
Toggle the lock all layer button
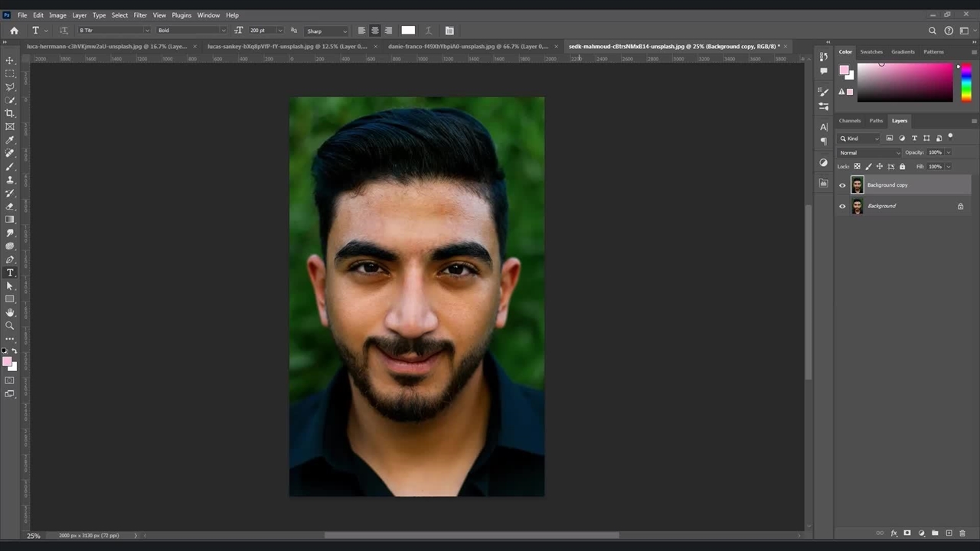click(902, 166)
